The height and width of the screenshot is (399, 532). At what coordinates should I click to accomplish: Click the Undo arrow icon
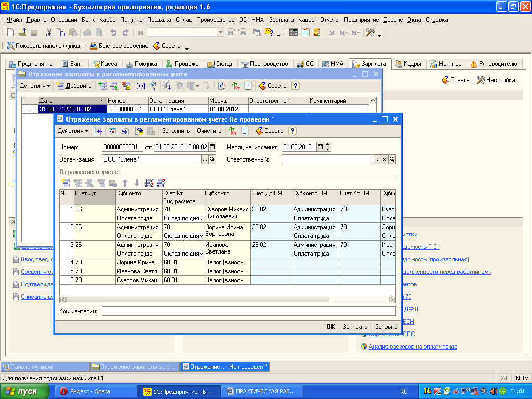coord(113,33)
